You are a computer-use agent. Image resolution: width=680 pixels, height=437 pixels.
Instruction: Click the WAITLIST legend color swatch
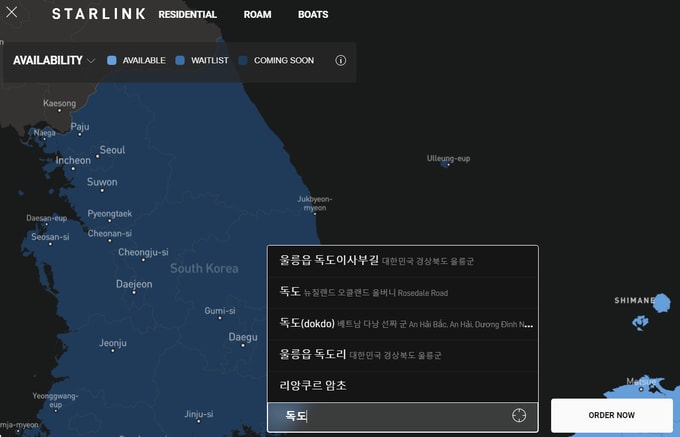click(x=180, y=60)
